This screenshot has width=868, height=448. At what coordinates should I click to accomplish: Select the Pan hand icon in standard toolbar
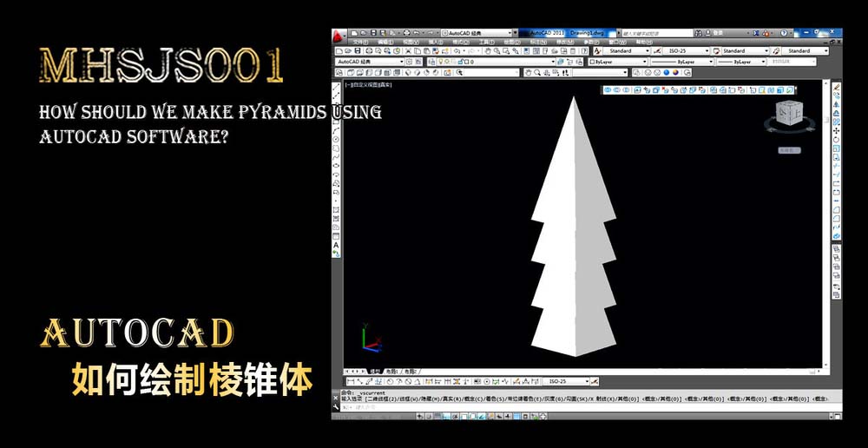(x=488, y=51)
